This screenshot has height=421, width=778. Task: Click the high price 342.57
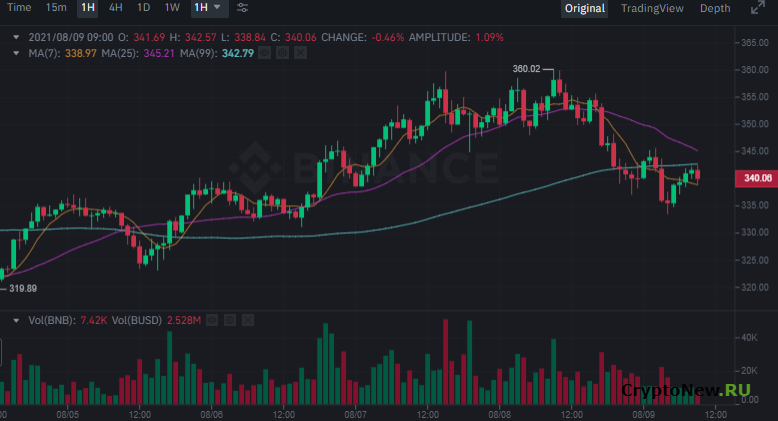(200, 37)
